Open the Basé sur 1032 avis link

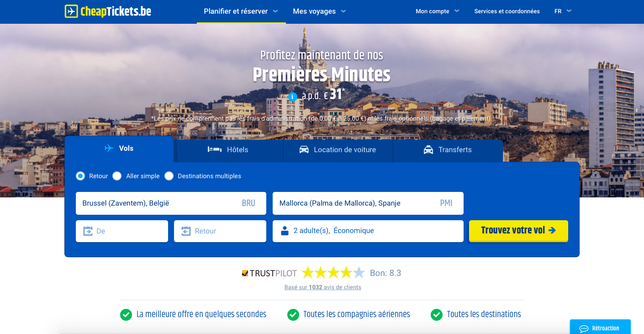pos(322,287)
